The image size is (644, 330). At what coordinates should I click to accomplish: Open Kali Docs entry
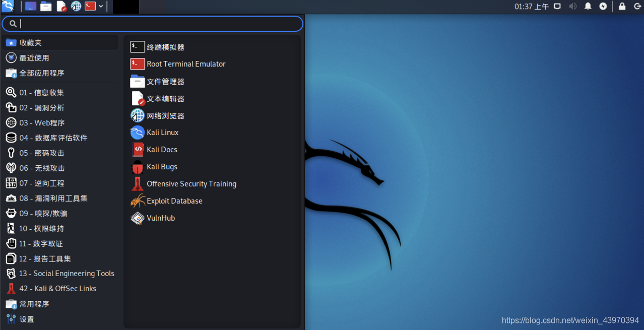pyautogui.click(x=212, y=150)
